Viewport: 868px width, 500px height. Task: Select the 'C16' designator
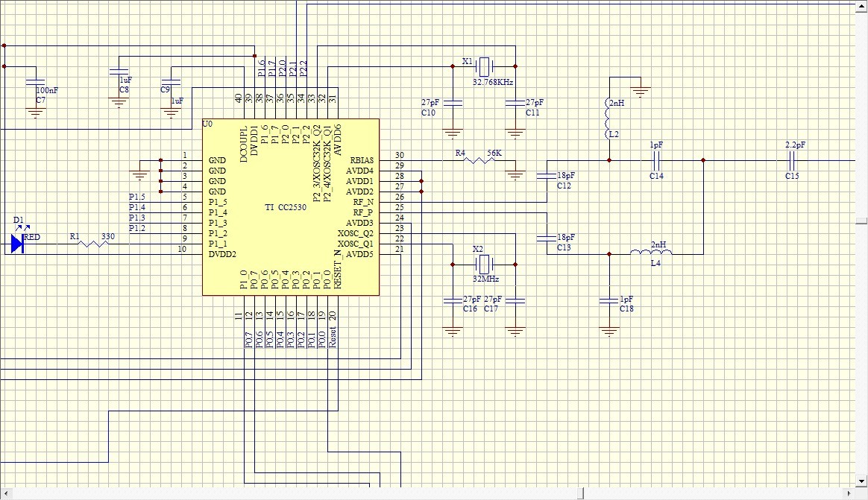[x=470, y=308]
